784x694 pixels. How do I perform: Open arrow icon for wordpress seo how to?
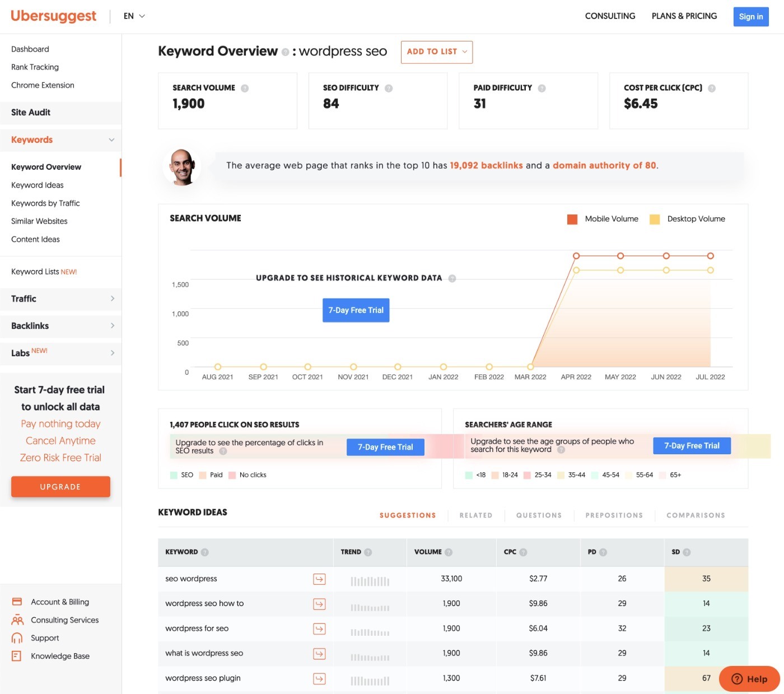pos(319,604)
